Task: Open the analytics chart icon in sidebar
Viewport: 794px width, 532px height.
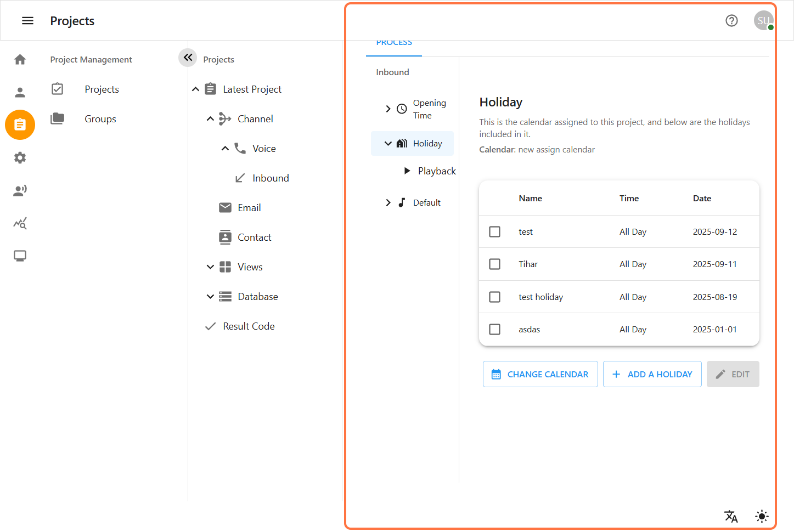Action: (x=20, y=223)
